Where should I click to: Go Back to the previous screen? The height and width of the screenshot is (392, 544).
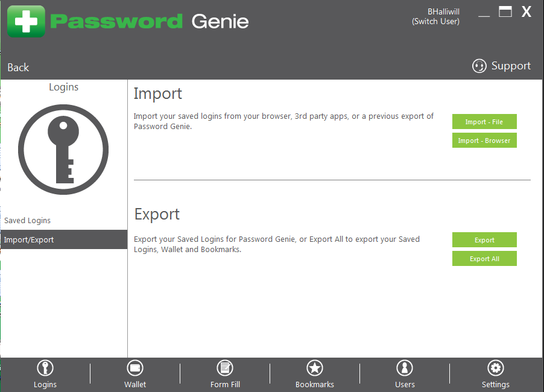[18, 68]
